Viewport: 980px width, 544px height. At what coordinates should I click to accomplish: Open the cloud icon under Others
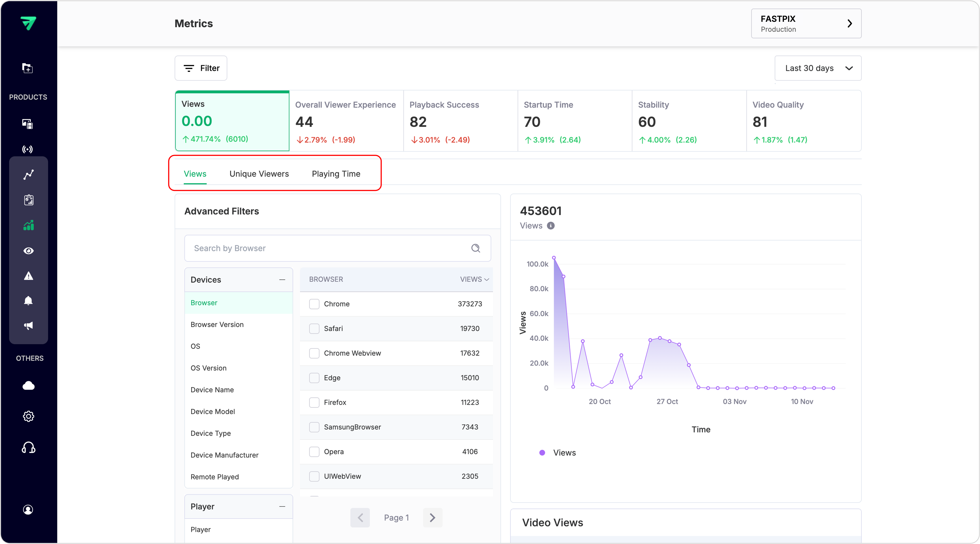click(28, 386)
